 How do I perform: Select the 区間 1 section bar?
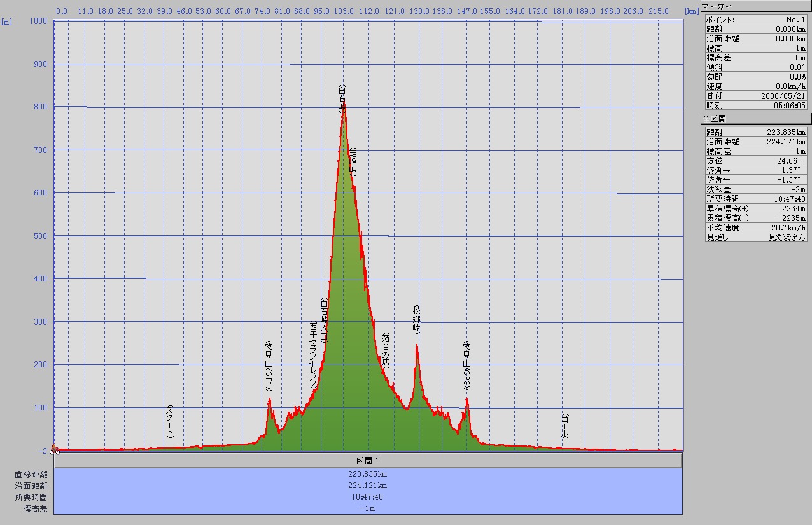pyautogui.click(x=368, y=460)
